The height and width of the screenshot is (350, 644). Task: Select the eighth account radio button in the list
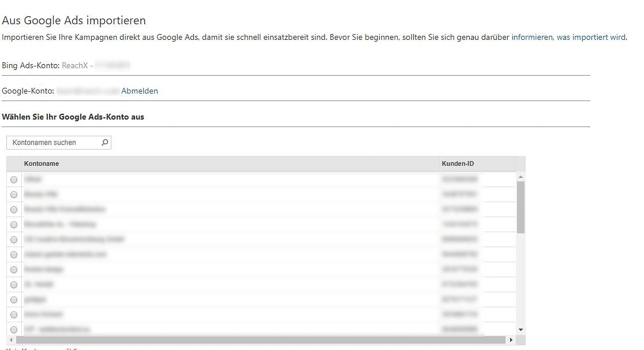[14, 285]
